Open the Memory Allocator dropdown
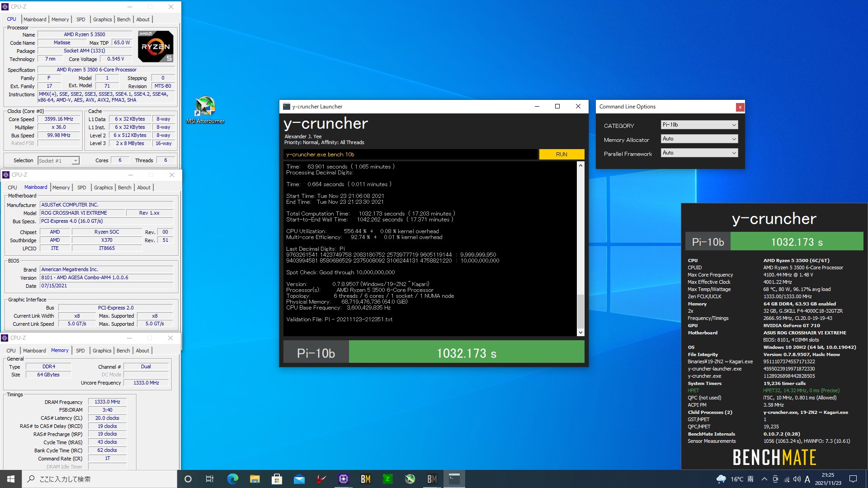The height and width of the screenshot is (488, 868). tap(699, 139)
